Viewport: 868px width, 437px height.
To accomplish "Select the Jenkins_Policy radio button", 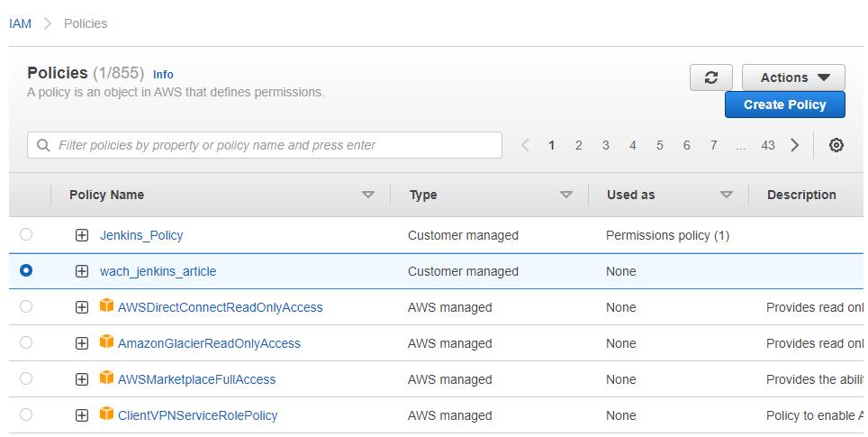I will pyautogui.click(x=26, y=234).
